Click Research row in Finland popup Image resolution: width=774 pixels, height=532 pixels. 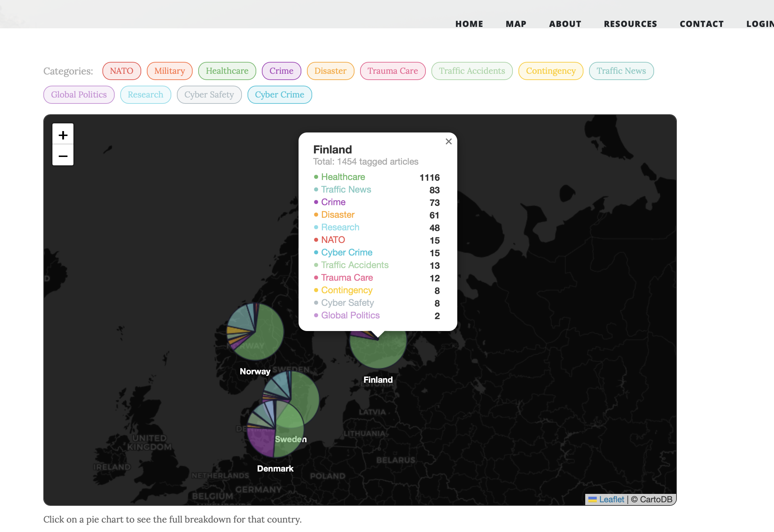click(377, 228)
